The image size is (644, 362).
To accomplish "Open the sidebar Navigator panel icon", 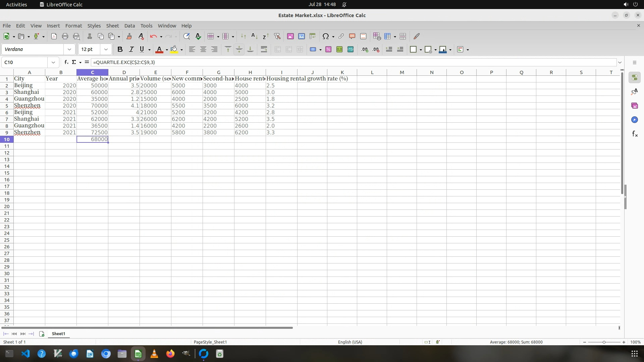I will (x=634, y=120).
